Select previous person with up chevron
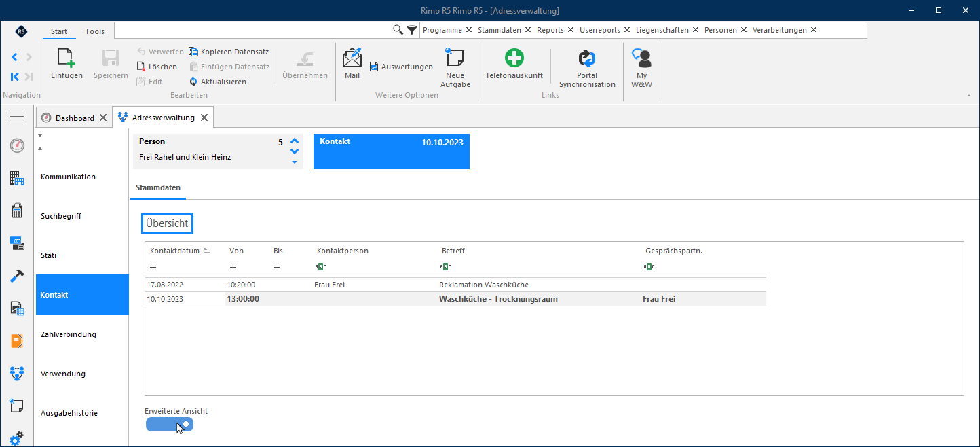 (x=295, y=142)
